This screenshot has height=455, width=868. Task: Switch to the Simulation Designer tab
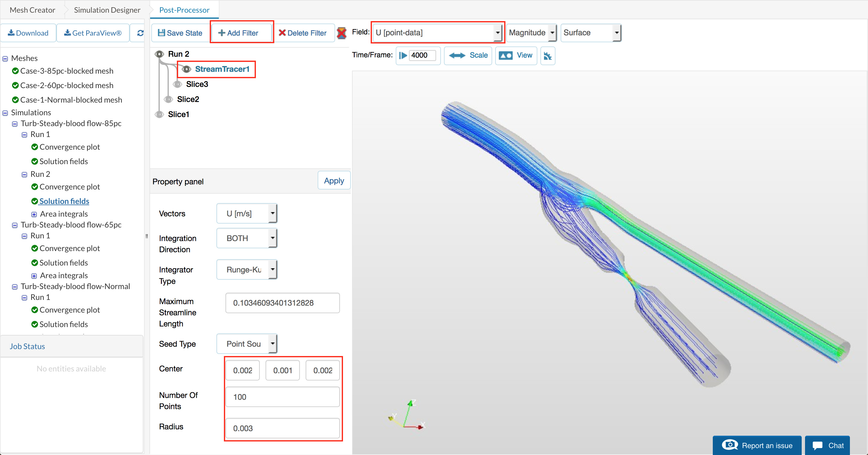[x=107, y=10]
